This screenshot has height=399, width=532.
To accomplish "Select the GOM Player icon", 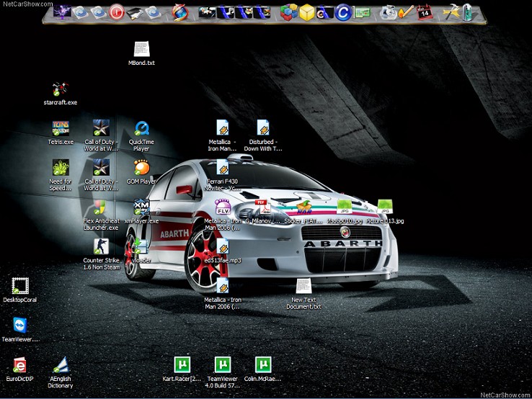I will coord(141,169).
